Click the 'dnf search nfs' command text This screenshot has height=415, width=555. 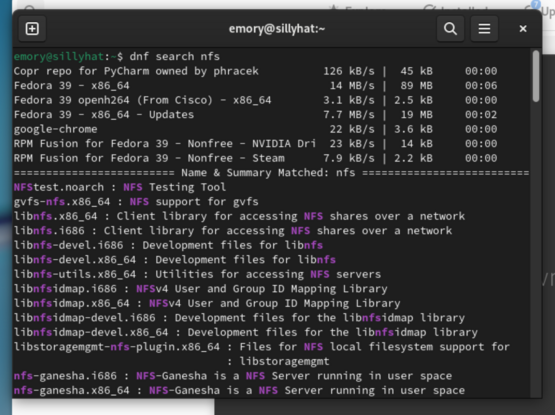[174, 56]
